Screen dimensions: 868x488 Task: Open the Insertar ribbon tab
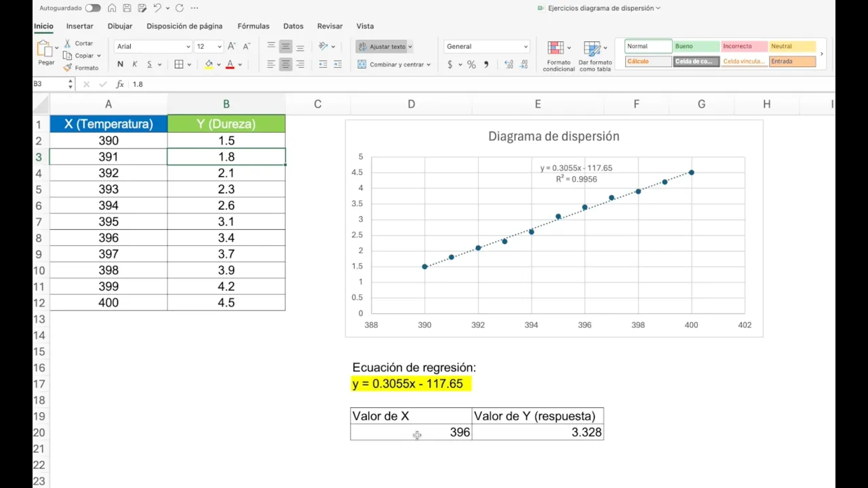coord(80,26)
